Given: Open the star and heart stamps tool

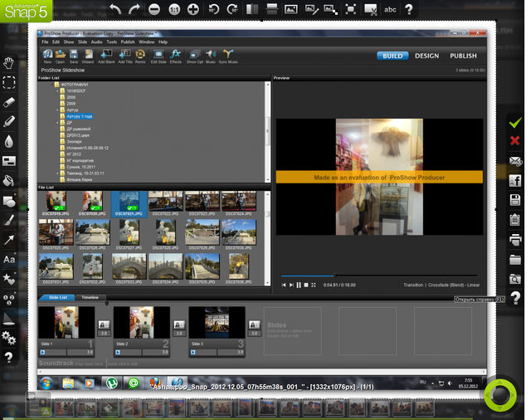Looking at the screenshot, I should point(9,279).
